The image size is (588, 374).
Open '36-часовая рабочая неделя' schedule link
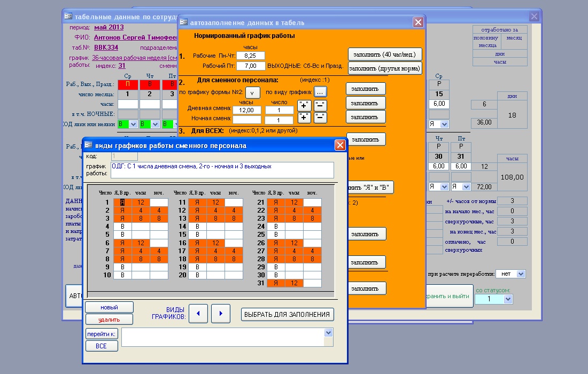click(x=135, y=58)
